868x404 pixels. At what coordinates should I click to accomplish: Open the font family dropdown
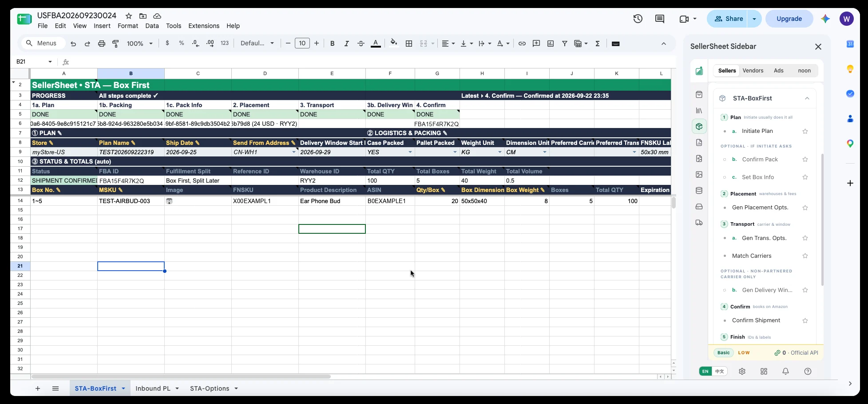(257, 43)
